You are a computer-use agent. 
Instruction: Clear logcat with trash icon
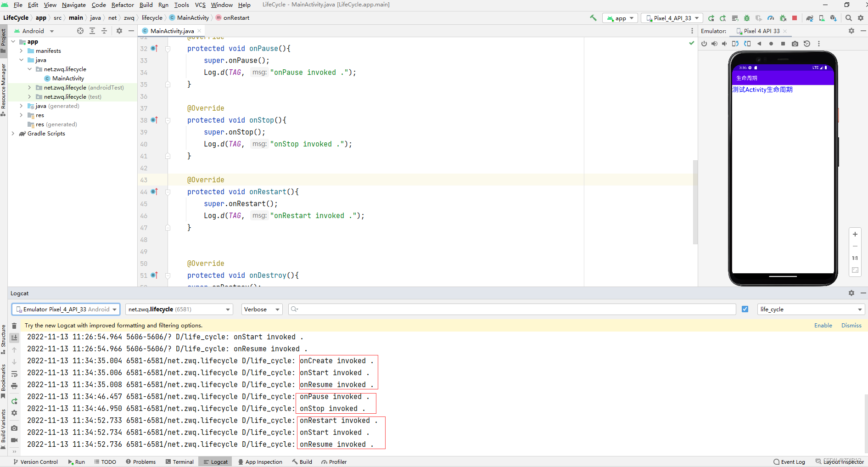(x=14, y=326)
